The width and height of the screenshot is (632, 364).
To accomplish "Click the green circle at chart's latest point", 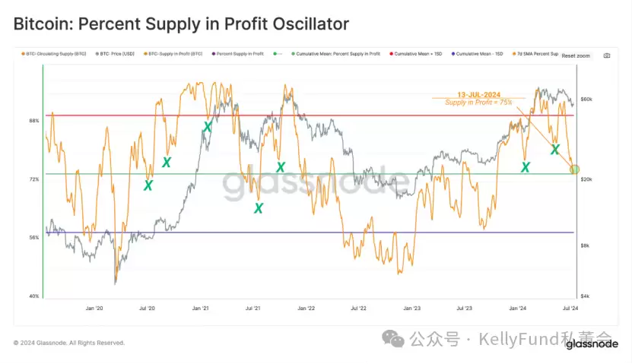I will (574, 169).
